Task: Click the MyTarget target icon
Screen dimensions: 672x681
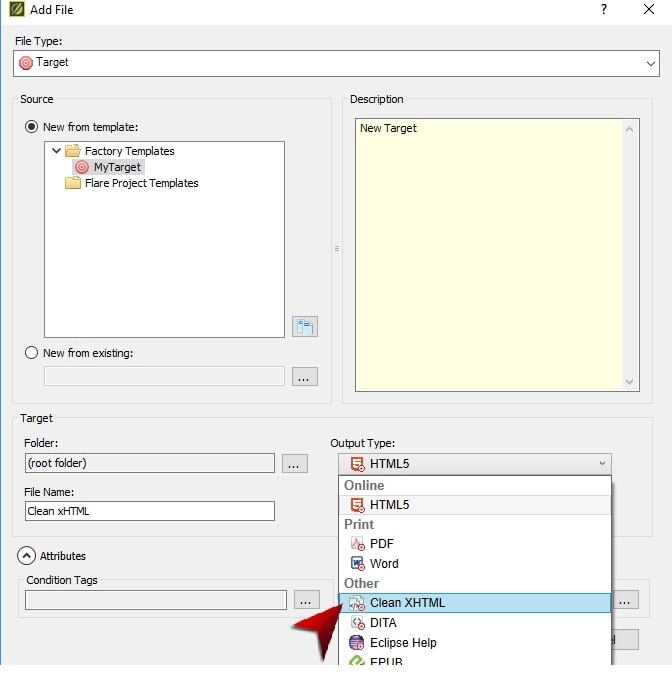Action: click(82, 167)
